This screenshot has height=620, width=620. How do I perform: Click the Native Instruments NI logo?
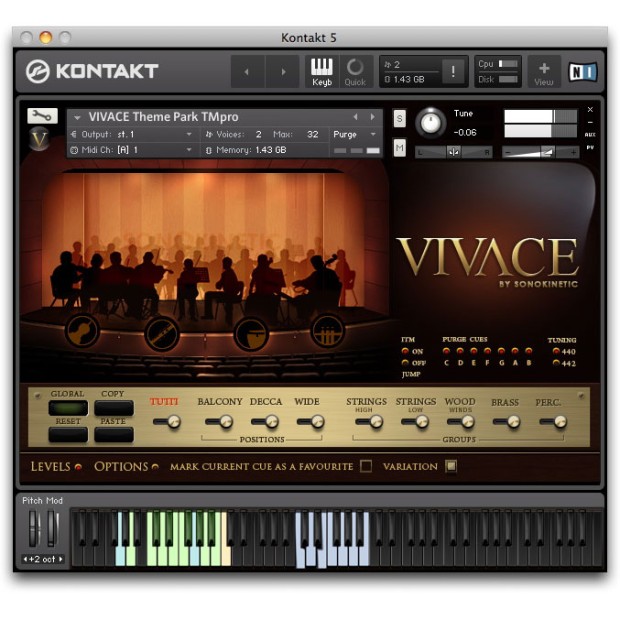pyautogui.click(x=582, y=72)
